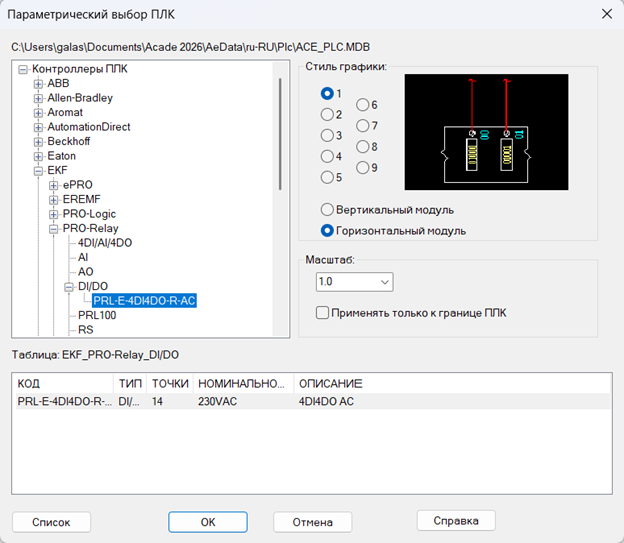Expand the PRO-Logic tree node
This screenshot has height=543, width=624.
click(x=53, y=215)
